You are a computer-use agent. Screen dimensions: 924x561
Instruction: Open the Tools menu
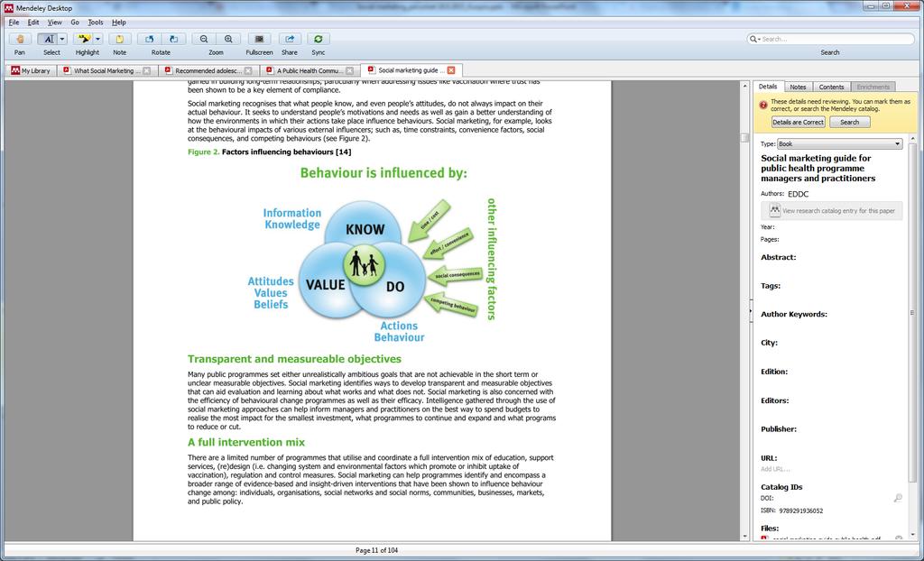point(96,23)
